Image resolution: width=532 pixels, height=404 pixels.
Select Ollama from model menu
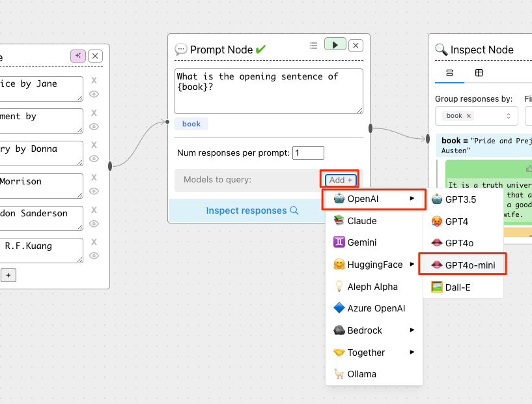click(x=374, y=374)
